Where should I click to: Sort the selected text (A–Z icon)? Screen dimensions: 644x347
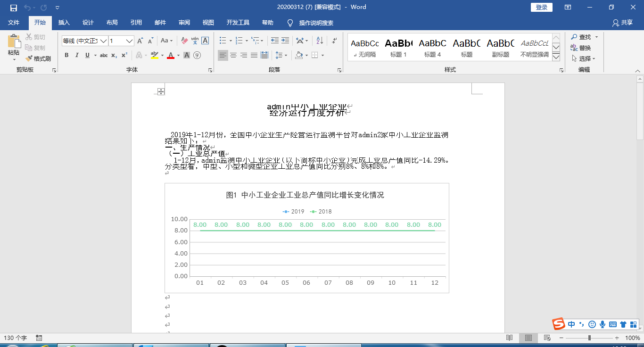[319, 41]
